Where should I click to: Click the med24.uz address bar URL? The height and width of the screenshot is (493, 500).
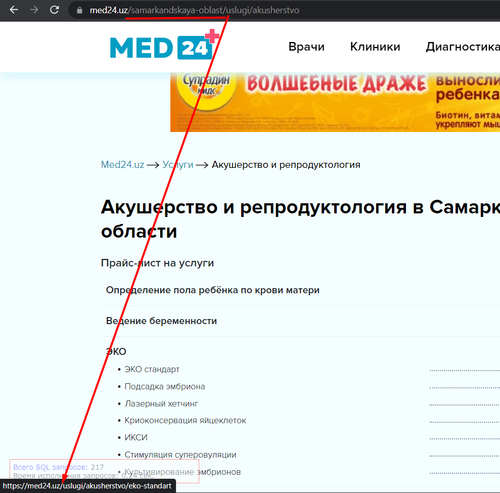coord(194,10)
